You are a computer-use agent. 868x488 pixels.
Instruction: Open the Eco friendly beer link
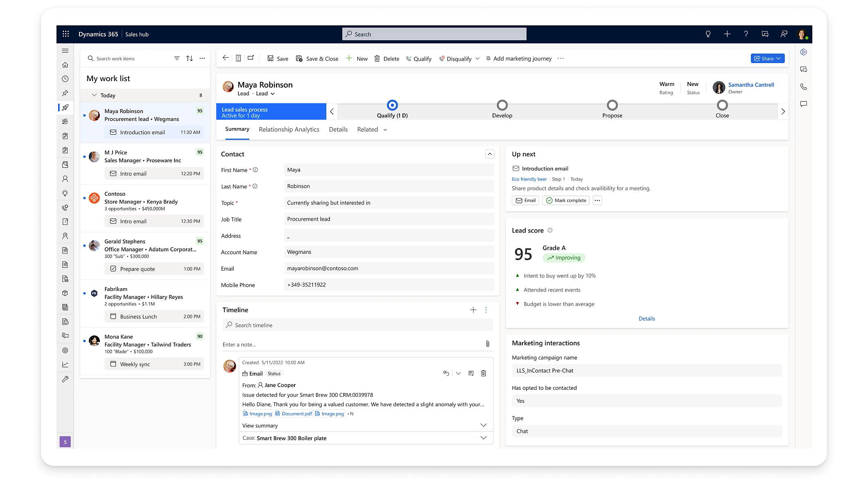click(529, 179)
